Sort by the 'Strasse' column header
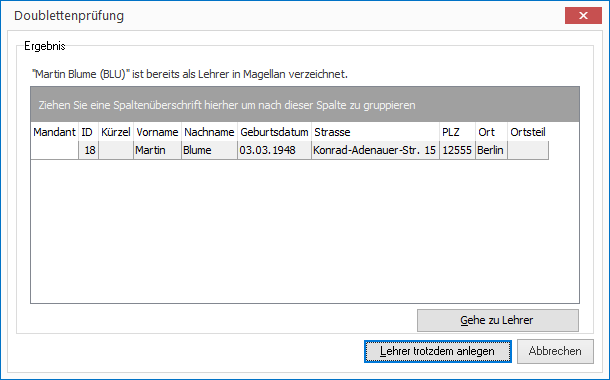The image size is (610, 380). click(375, 132)
